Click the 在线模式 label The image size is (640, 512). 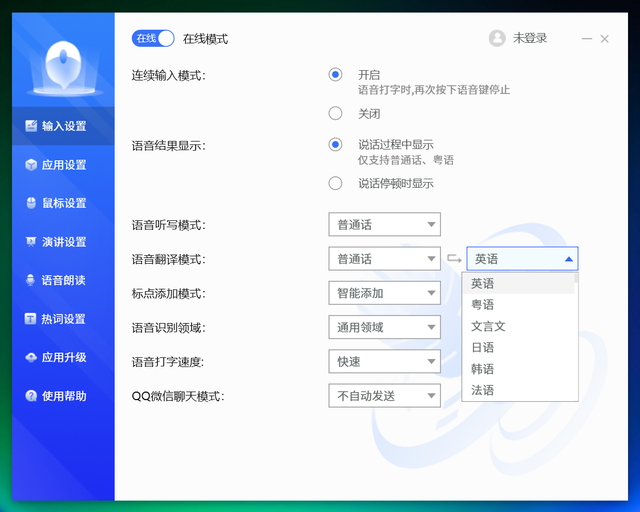point(205,39)
